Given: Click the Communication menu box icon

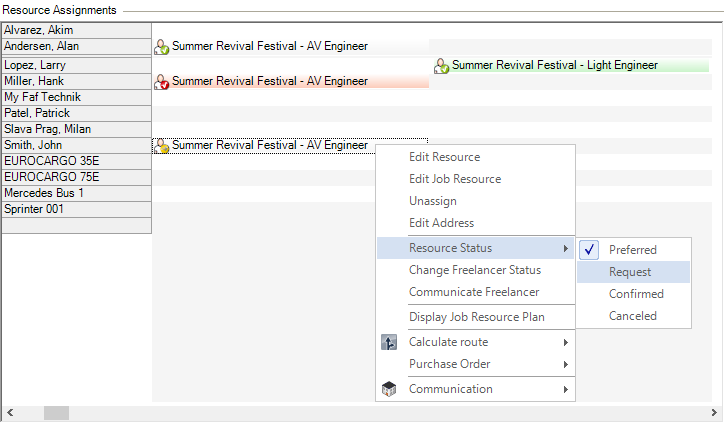Looking at the screenshot, I should pos(390,389).
